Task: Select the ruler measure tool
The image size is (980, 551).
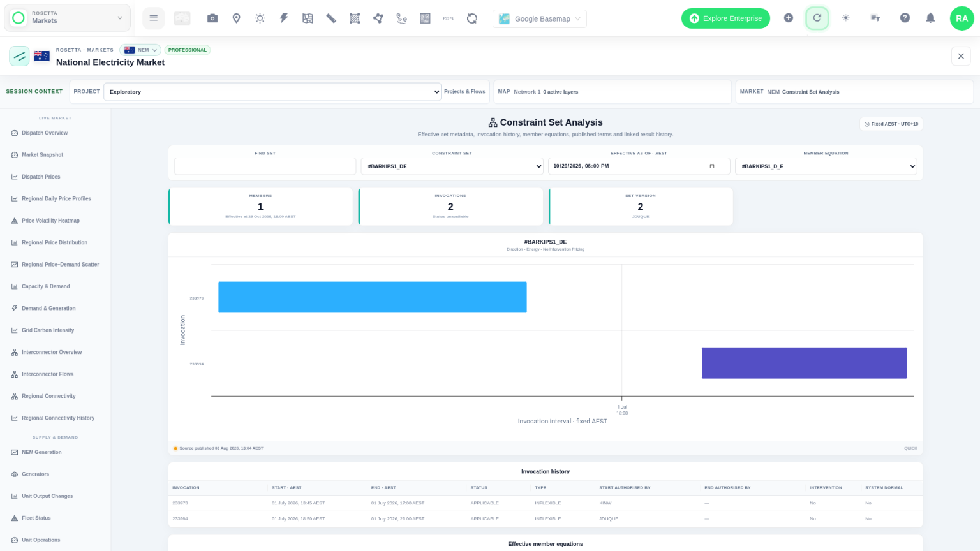Action: [331, 18]
